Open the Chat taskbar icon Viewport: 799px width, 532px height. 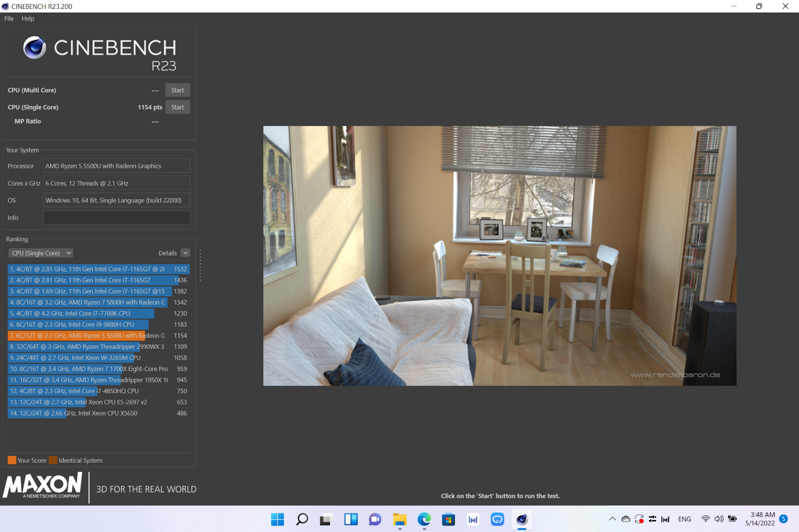375,520
